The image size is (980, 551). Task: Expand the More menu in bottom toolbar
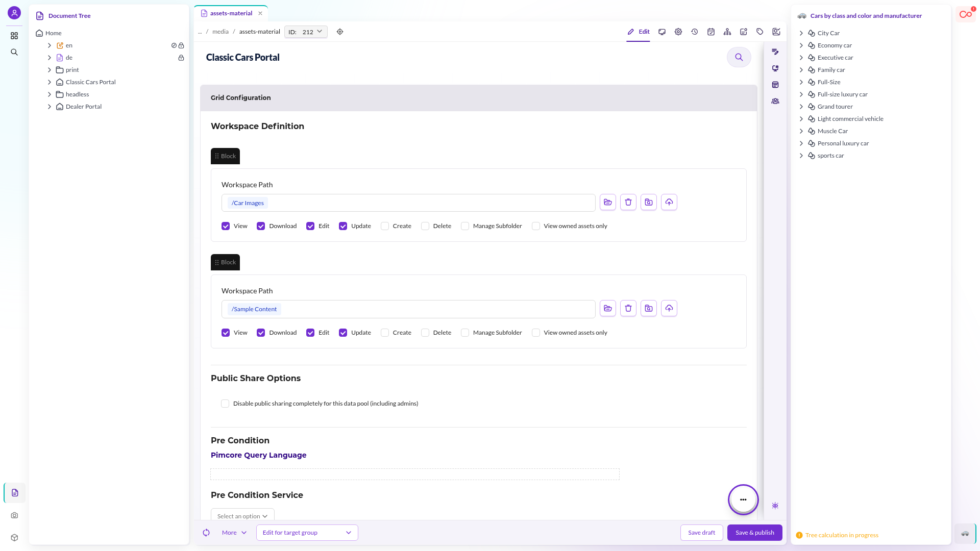click(234, 533)
